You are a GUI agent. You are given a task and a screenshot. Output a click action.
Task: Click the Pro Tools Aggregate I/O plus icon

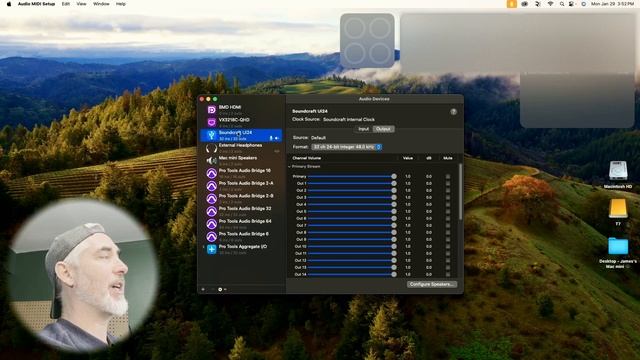(211, 249)
